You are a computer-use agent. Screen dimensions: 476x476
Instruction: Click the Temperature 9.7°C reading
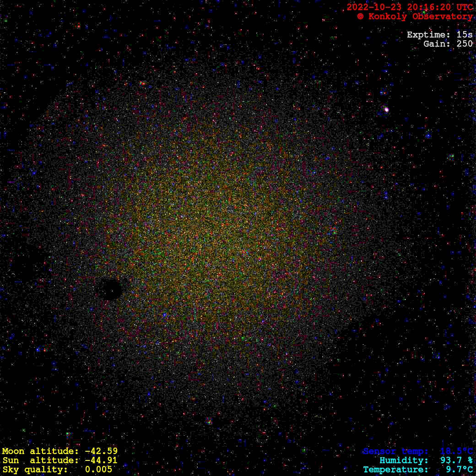417,470
